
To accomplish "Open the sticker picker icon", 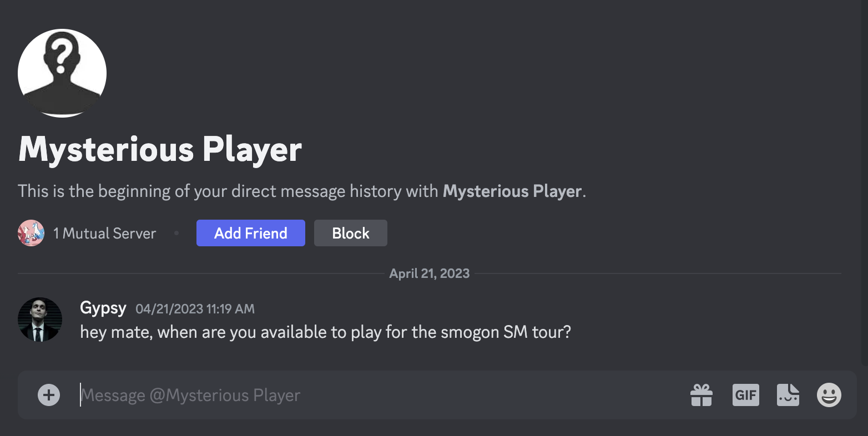I will click(x=788, y=395).
